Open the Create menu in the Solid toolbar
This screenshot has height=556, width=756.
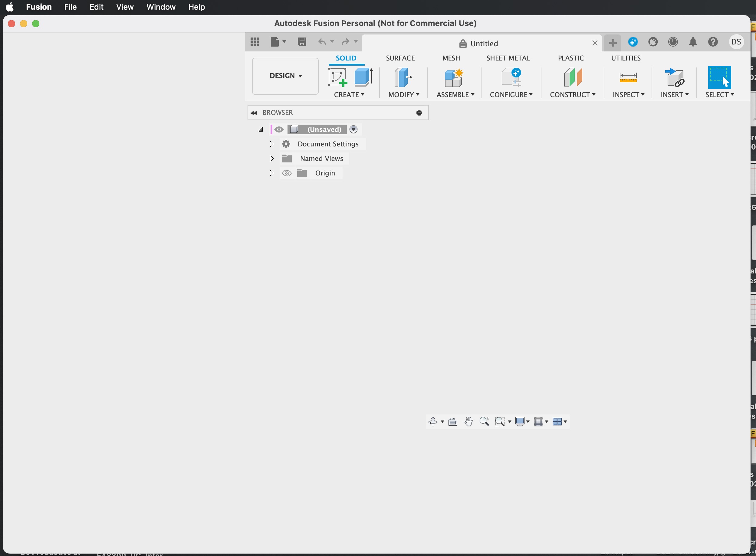tap(349, 95)
